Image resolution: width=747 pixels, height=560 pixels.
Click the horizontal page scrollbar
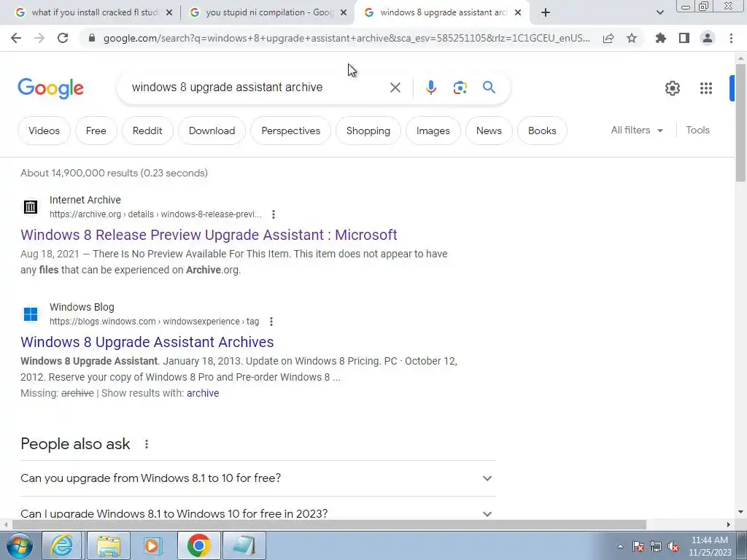329,524
